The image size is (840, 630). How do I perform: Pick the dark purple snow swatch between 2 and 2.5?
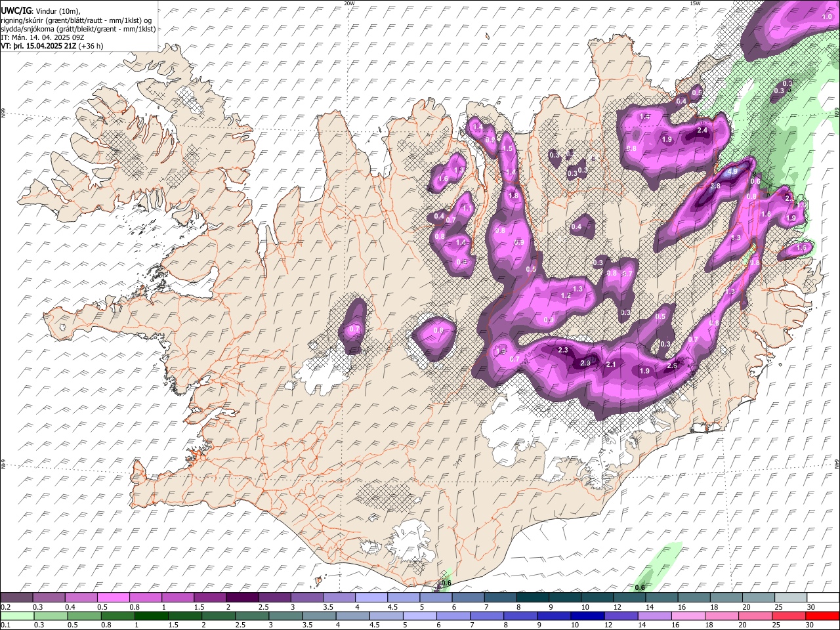[242, 597]
